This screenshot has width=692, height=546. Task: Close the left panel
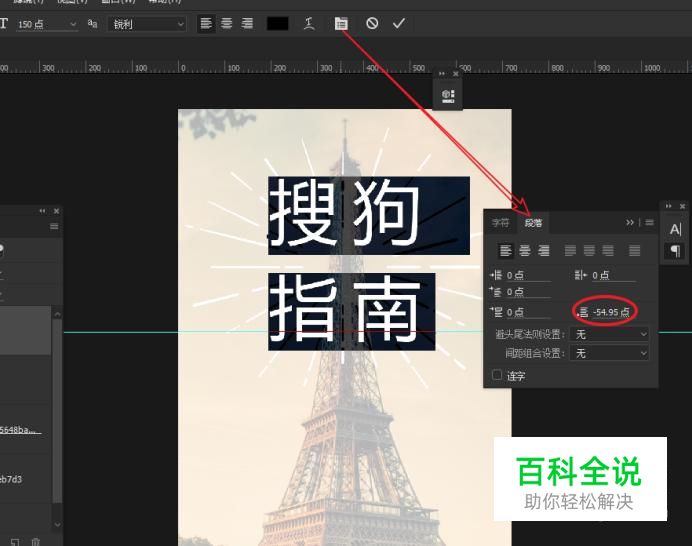56,211
